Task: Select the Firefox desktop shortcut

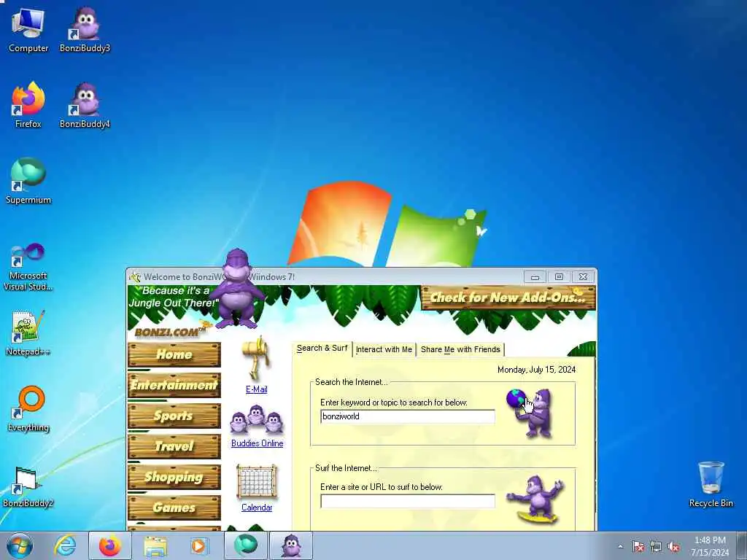Action: 28,106
